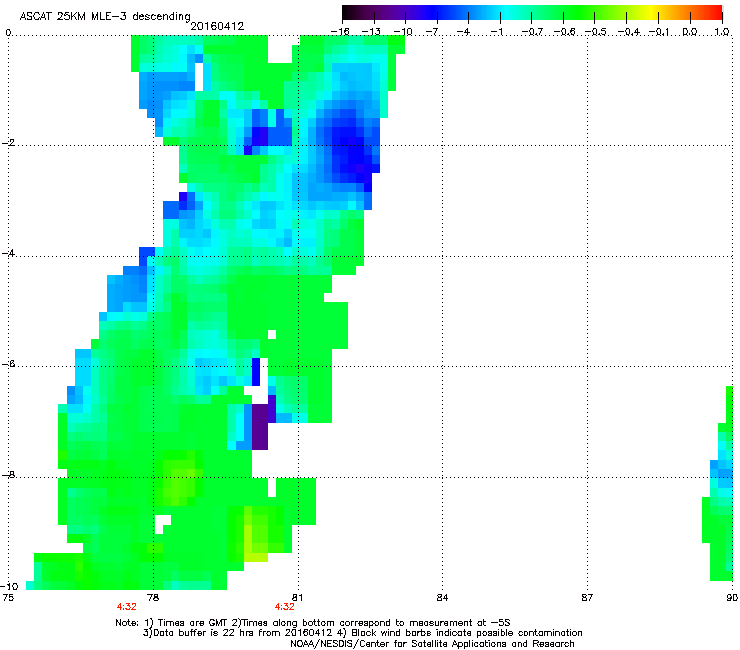This screenshot has height=650, width=740.
Task: Click longitude axis label '75'
Action: (8, 598)
